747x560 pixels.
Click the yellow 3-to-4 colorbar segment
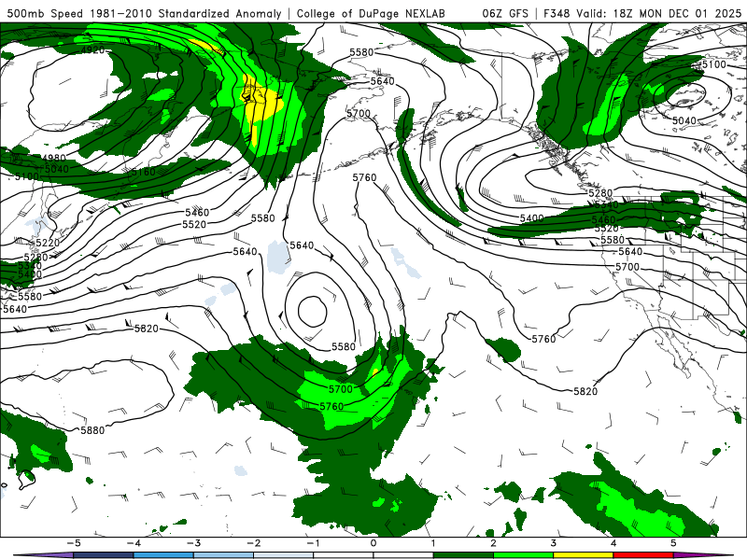pos(583,555)
